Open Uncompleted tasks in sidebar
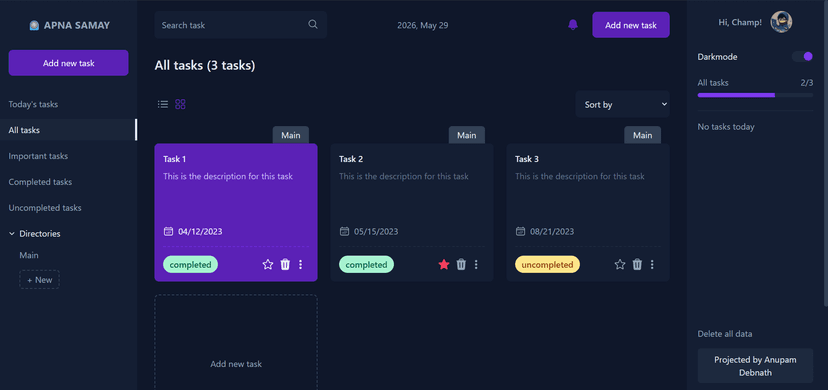This screenshot has width=828, height=390. click(x=69, y=207)
